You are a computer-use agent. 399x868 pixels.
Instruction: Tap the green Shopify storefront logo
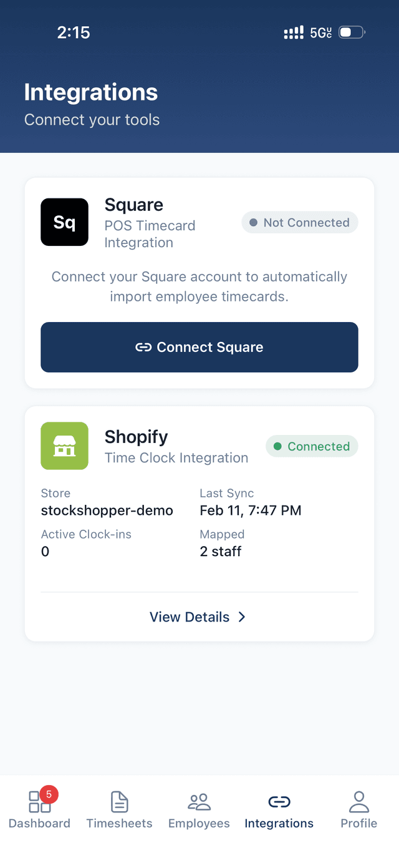64,446
